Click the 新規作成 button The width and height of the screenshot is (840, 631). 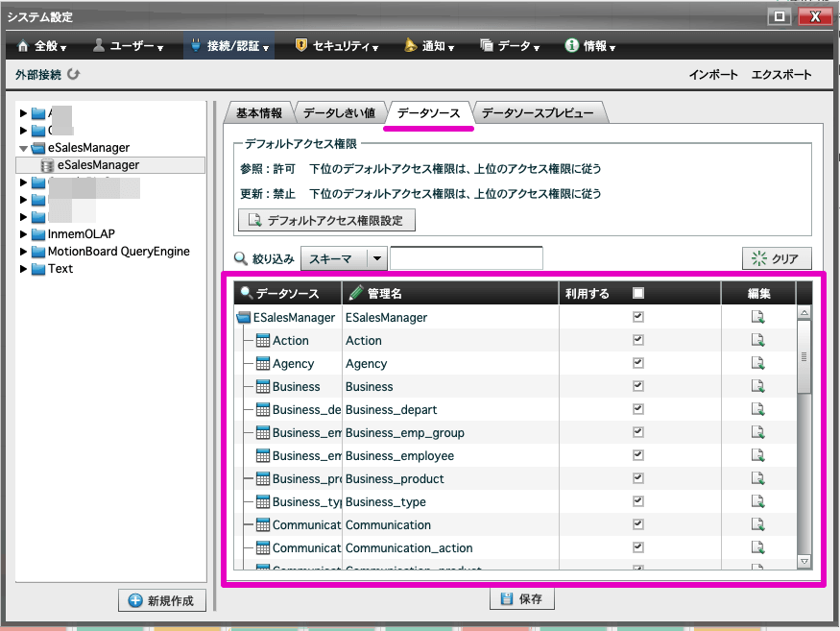point(162,600)
